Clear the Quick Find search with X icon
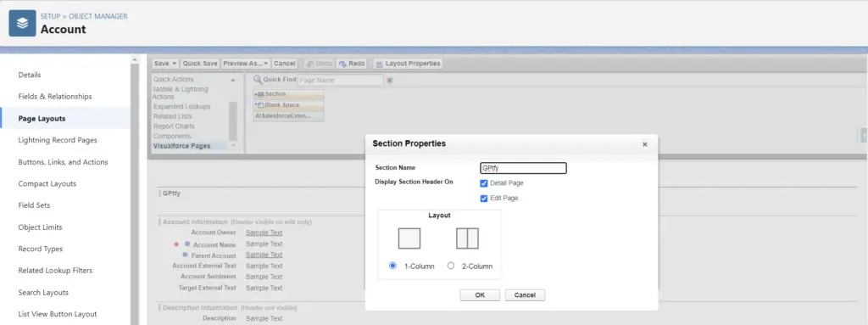 coord(389,81)
